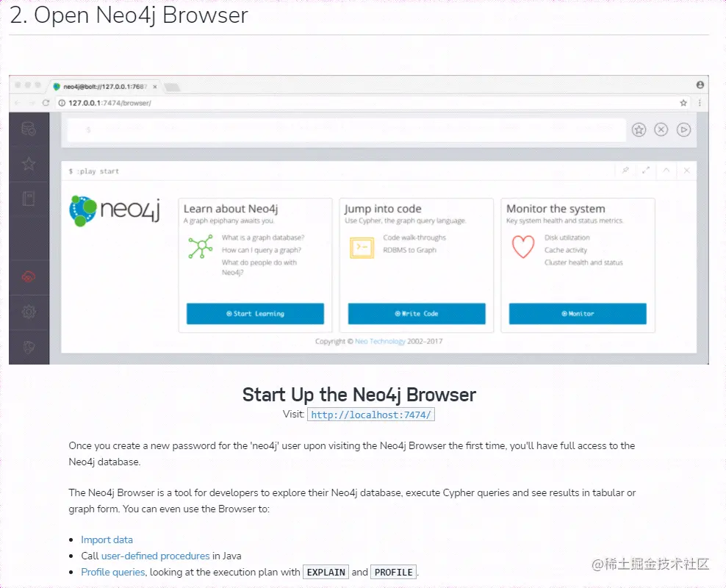Click the EXPLAIN code keyword
The image size is (726, 588).
click(326, 573)
